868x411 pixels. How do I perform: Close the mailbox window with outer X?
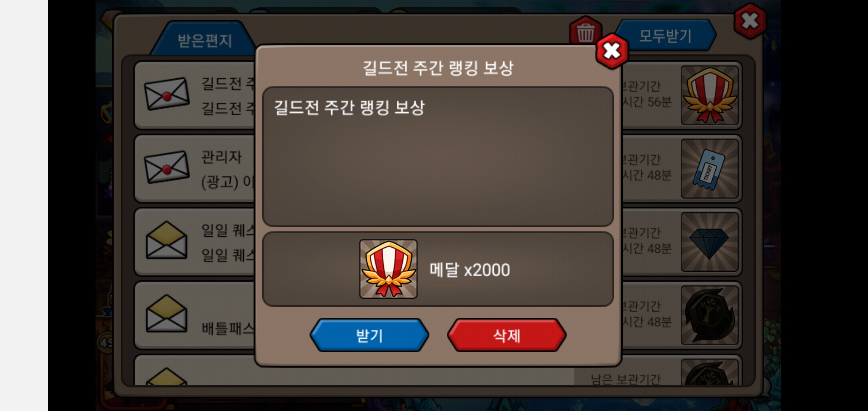pos(750,21)
